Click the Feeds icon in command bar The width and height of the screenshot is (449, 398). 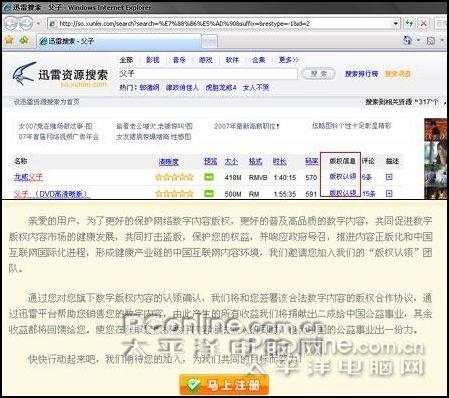click(431, 41)
